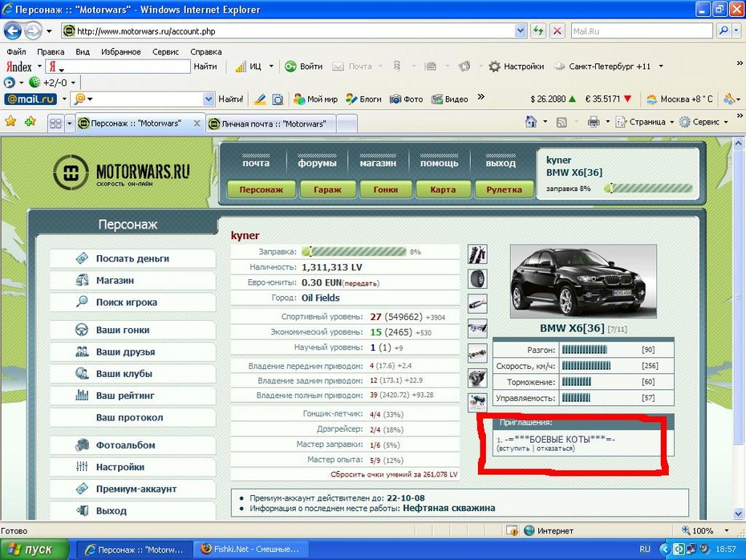Open Блоги on Mail.ru toolbar
Screen dimensions: 746x560
363,99
